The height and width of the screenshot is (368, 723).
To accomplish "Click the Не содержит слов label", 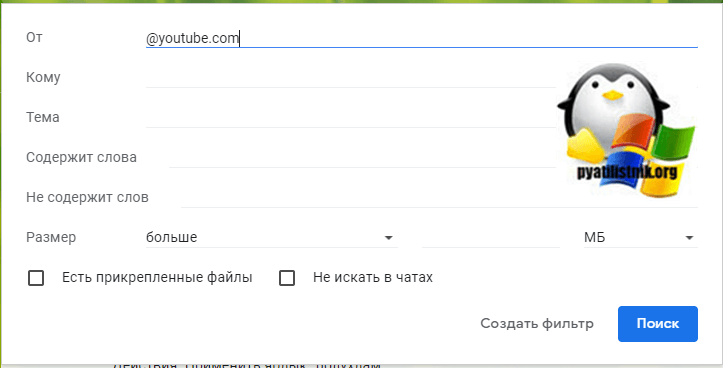I will tap(88, 198).
